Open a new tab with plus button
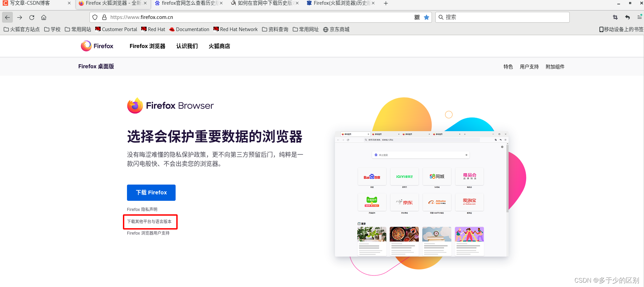Screen dimensions: 644x287 pyautogui.click(x=386, y=3)
